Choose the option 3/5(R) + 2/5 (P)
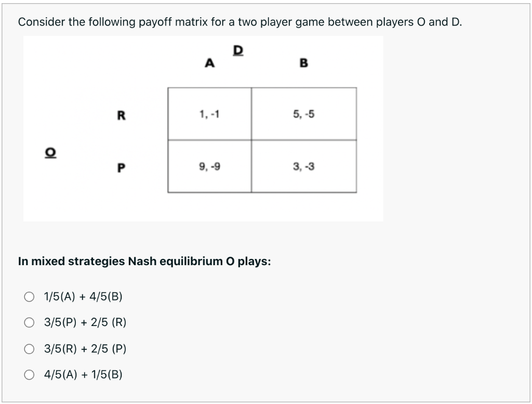This screenshot has height=404, width=532. pyautogui.click(x=29, y=348)
